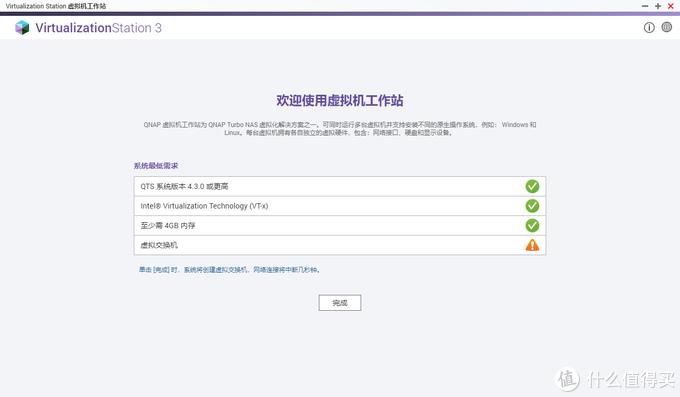Screen dimensions: 680x397
Task: Click the green check for 至少需 4GB 内存
Action: [x=532, y=226]
